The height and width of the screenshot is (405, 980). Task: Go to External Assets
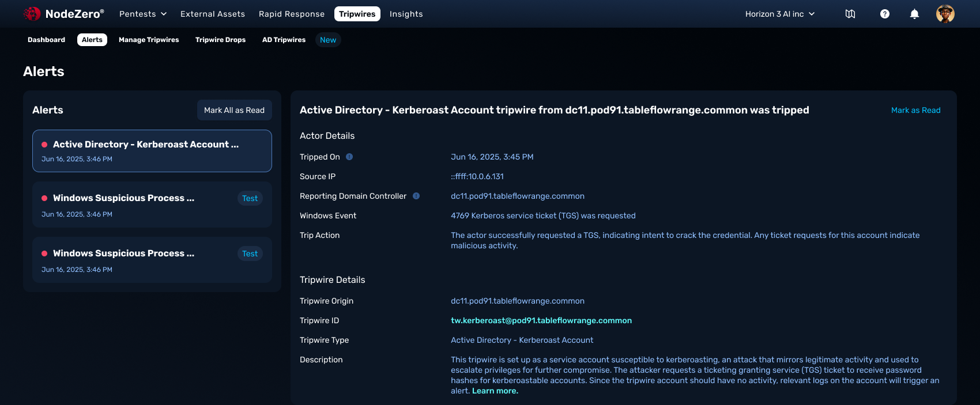click(x=213, y=14)
